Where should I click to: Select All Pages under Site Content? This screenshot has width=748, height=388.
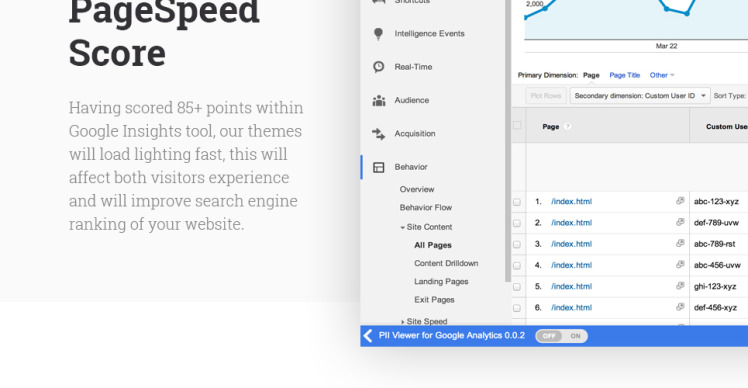(x=433, y=245)
